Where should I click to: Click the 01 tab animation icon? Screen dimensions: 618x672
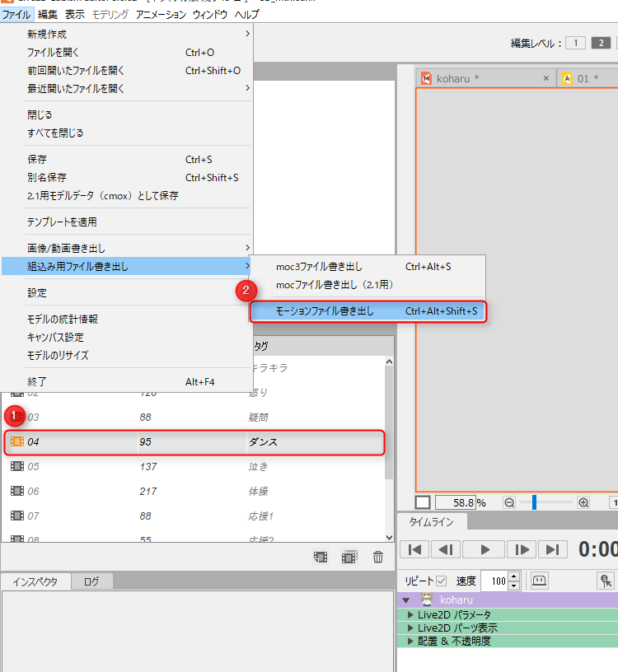tap(567, 78)
